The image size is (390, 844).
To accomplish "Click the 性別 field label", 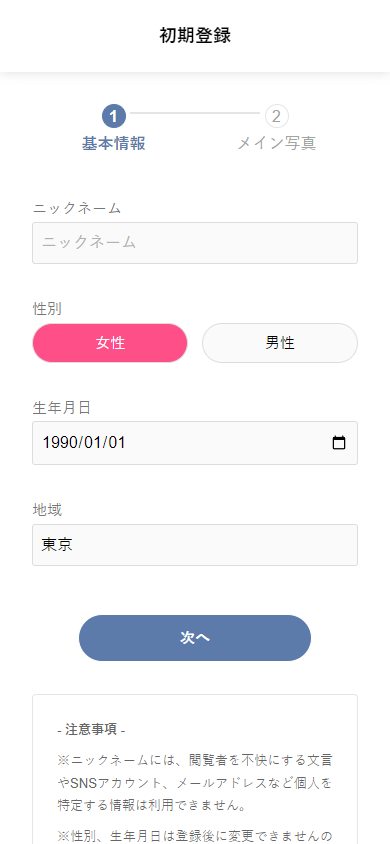I will (47, 308).
